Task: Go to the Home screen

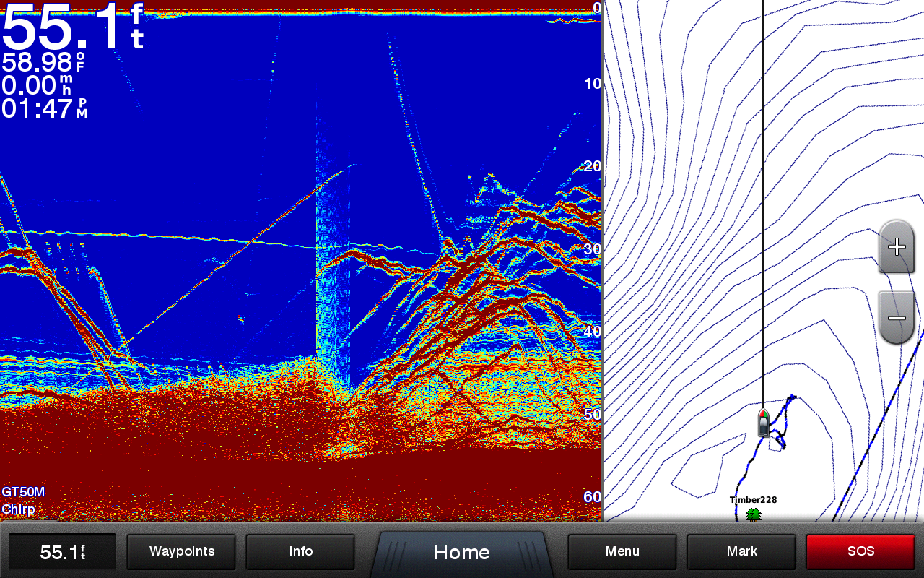Action: [461, 551]
